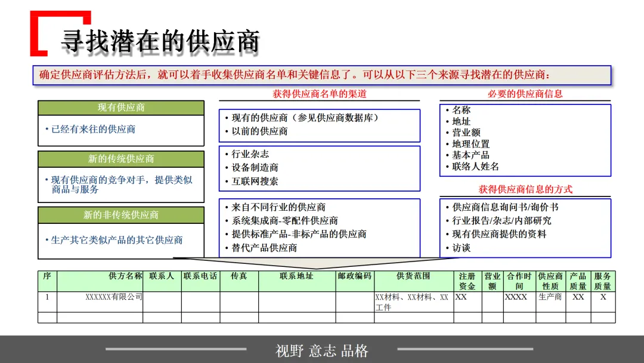Viewport: 644px width, 363px height.
Task: Click the bullet 设备制造商
Action: 255,168
